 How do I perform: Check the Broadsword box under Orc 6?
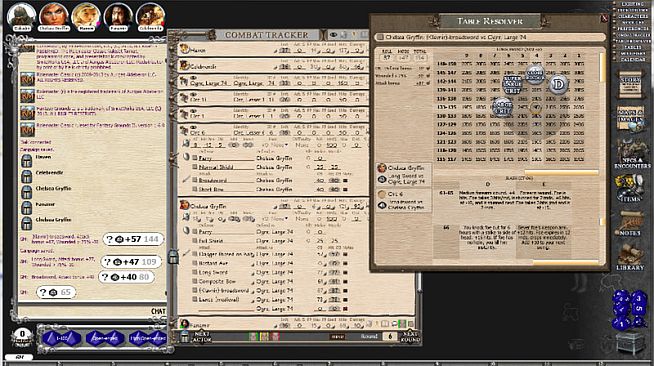[x=195, y=180]
